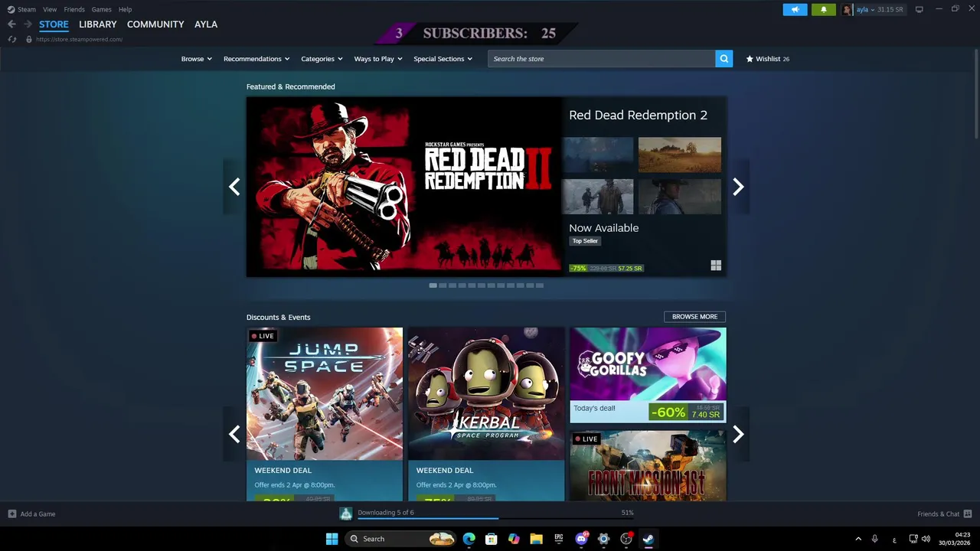This screenshot has width=980, height=551.
Task: Click the store search magnifier button
Action: (x=724, y=59)
